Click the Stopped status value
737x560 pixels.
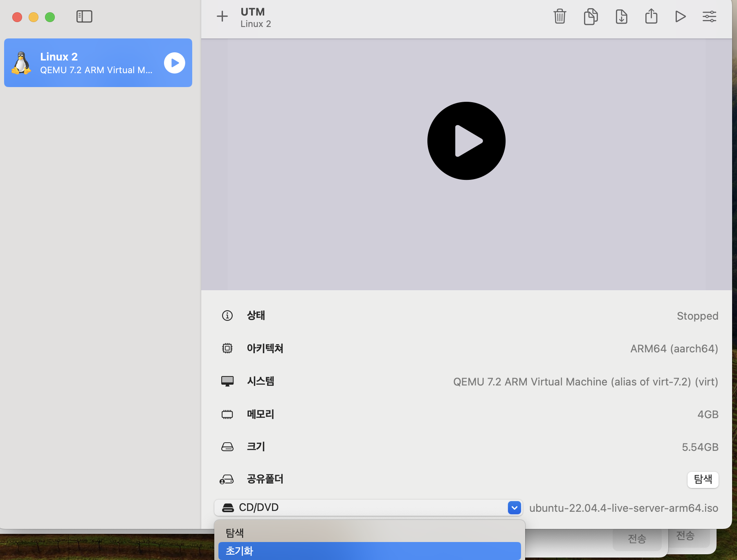click(697, 316)
